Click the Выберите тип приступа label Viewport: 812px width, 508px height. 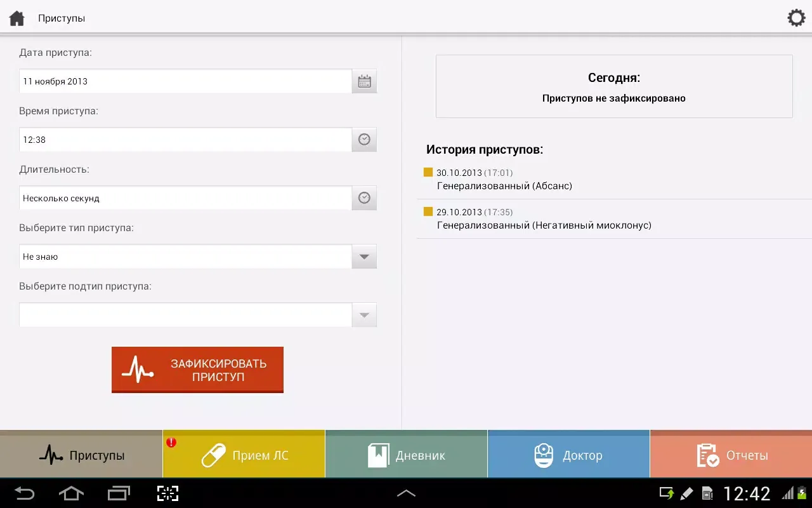(76, 228)
